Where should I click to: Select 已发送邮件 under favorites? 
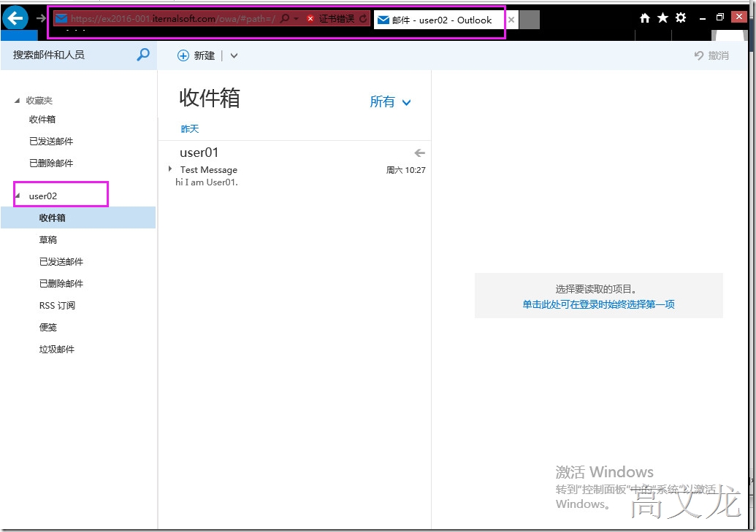51,141
